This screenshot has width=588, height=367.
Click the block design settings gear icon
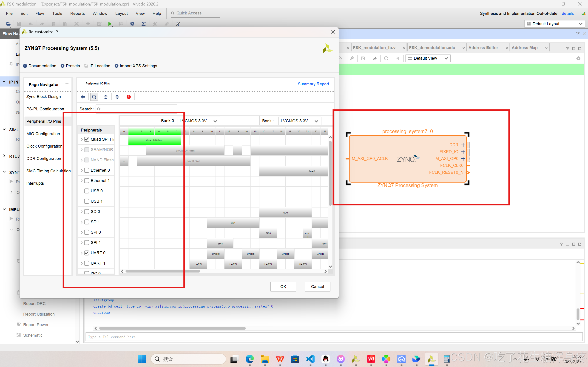point(578,58)
